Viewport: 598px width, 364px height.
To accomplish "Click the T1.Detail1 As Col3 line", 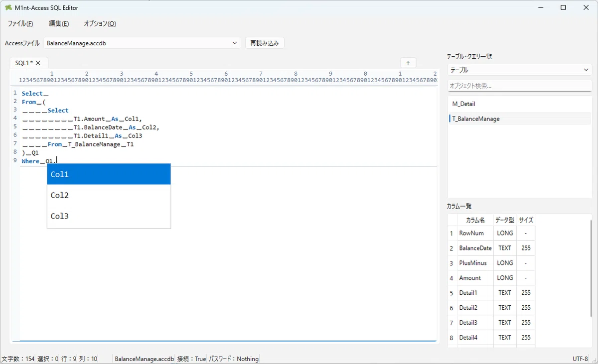I will pos(82,136).
